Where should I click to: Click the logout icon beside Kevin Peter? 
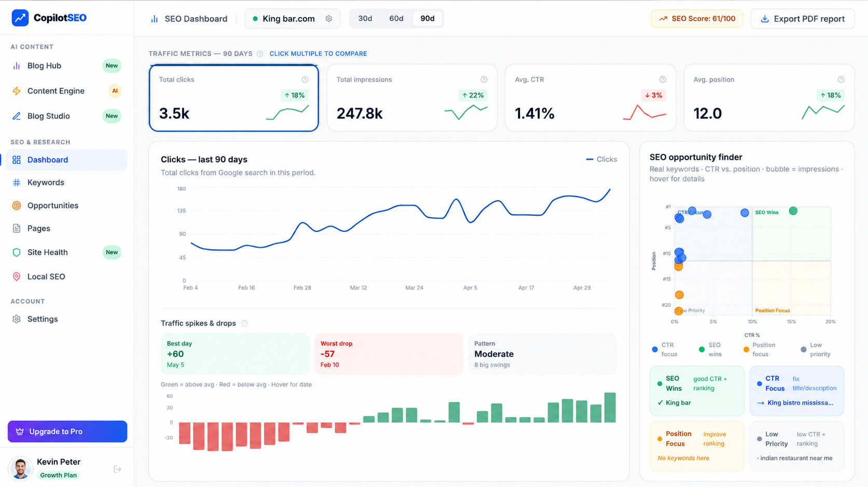click(117, 469)
